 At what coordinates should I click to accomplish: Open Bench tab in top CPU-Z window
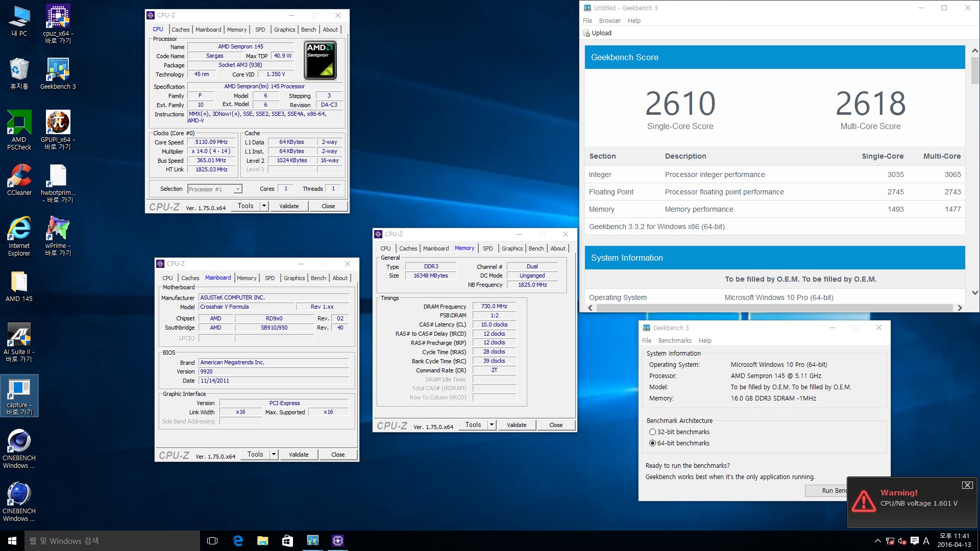tap(308, 30)
